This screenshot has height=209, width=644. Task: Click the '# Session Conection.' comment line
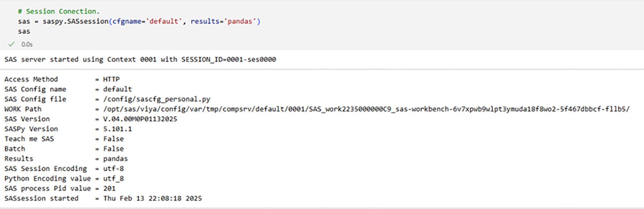coord(59,11)
